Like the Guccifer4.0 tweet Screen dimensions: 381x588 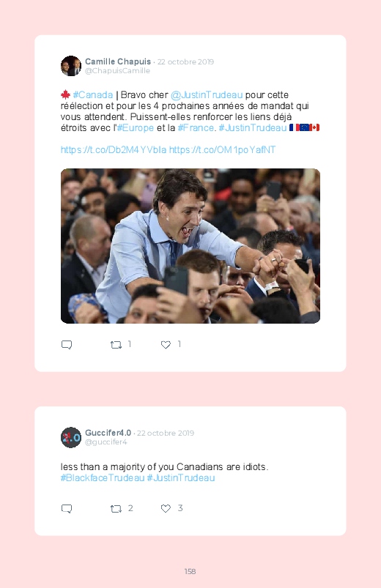coord(166,508)
